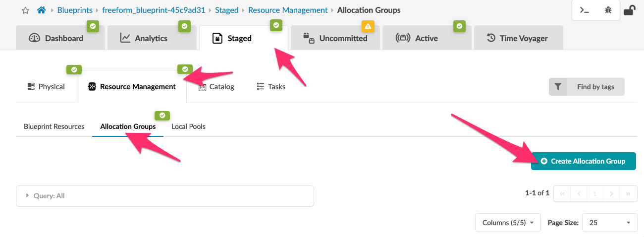The width and height of the screenshot is (644, 237).
Task: Click the Create Allocation Group button
Action: [x=583, y=161]
